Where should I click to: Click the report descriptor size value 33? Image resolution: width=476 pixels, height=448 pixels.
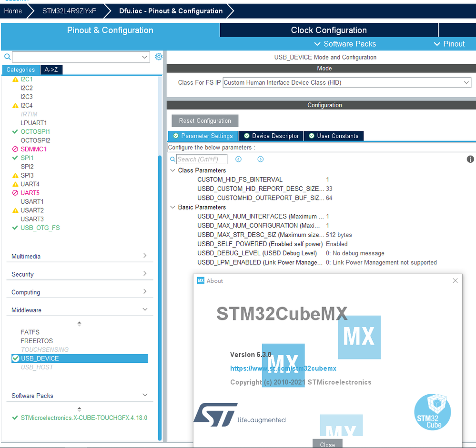click(329, 189)
